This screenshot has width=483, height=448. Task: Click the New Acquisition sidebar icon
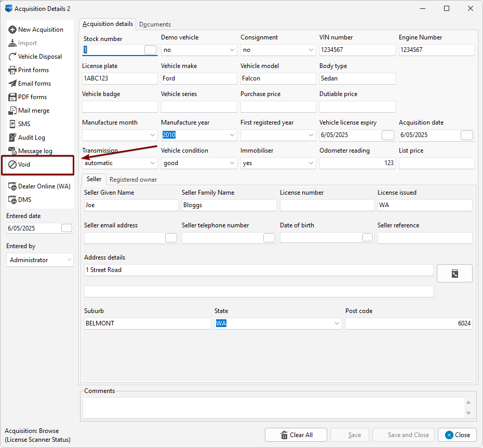pyautogui.click(x=13, y=30)
